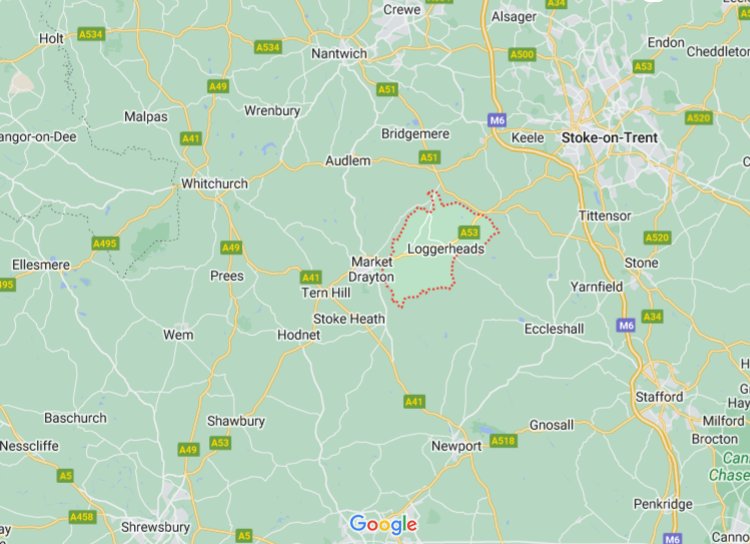This screenshot has width=750, height=544.
Task: Click the A534 road badge near Holt
Action: coord(91,34)
